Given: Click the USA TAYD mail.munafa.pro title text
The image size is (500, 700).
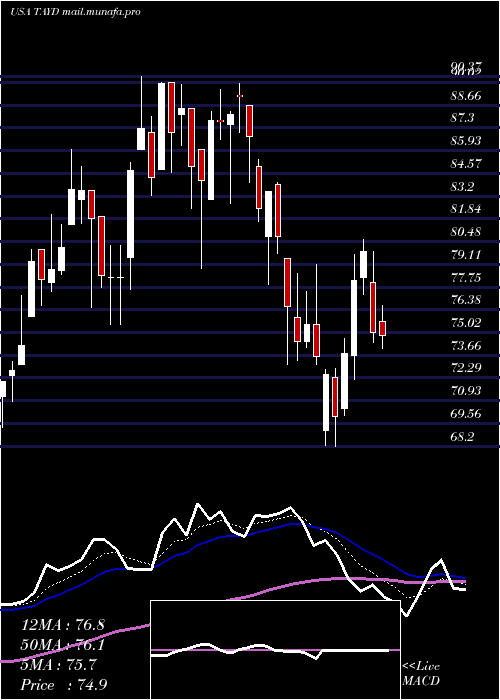Looking at the screenshot, I should coord(75,12).
